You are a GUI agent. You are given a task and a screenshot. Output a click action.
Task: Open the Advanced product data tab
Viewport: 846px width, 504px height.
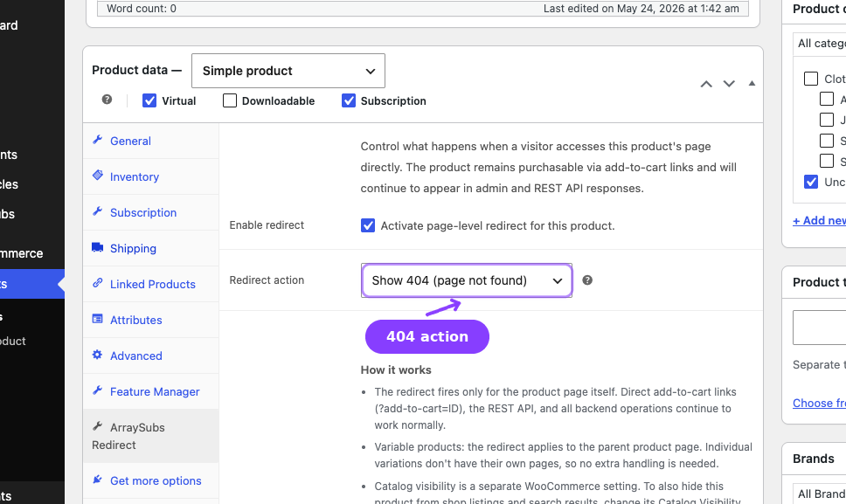(x=151, y=356)
